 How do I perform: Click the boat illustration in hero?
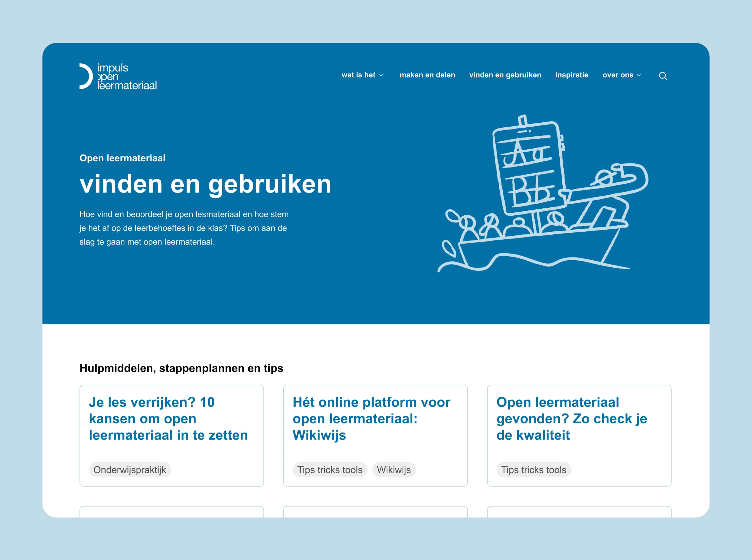coord(543,193)
